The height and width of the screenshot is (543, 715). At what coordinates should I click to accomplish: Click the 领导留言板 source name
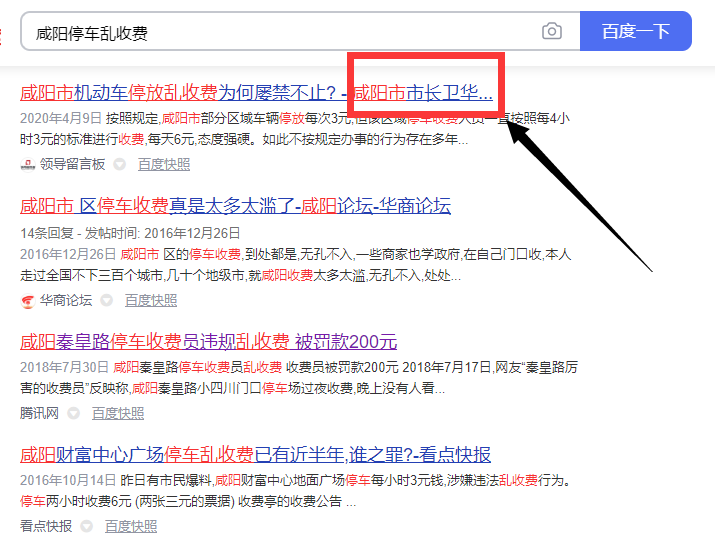tap(72, 165)
